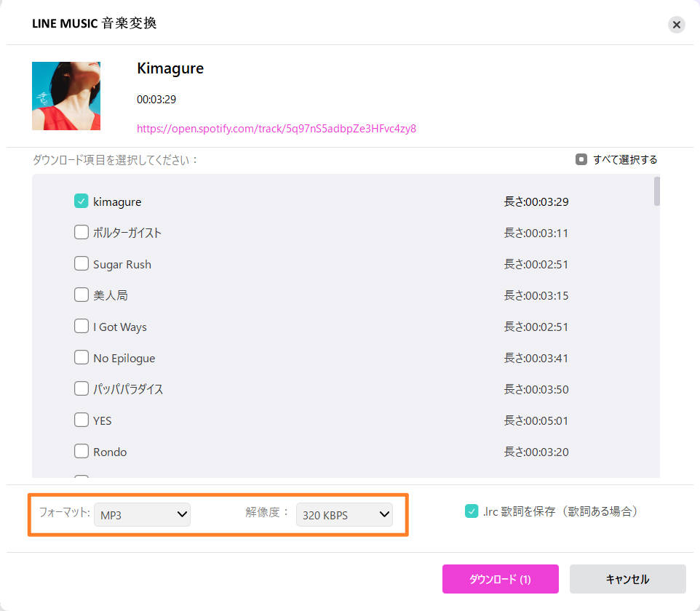Viewport: 700px width, 611px height.
Task: Check the 美人局 track checkbox
Action: [x=81, y=295]
